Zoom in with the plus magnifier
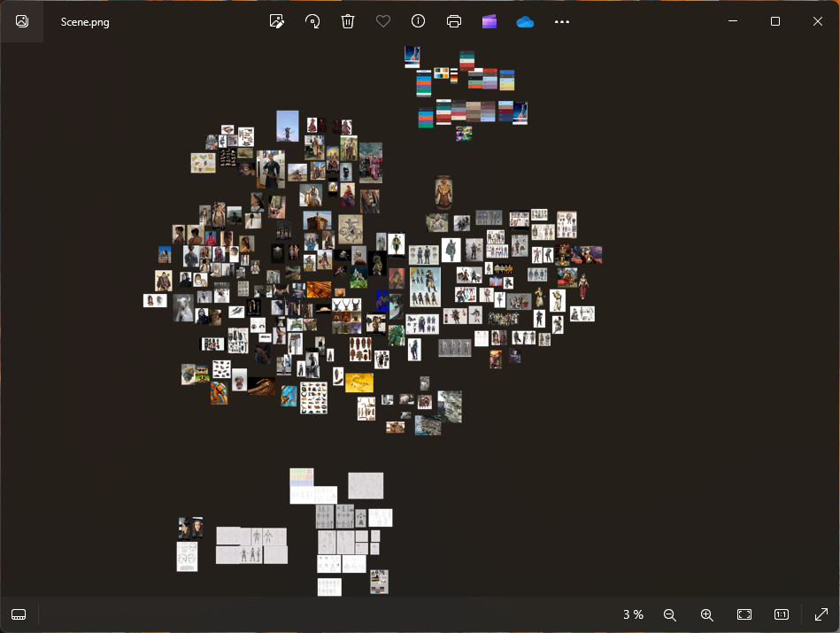Screen dimensions: 840x633 click(707, 614)
